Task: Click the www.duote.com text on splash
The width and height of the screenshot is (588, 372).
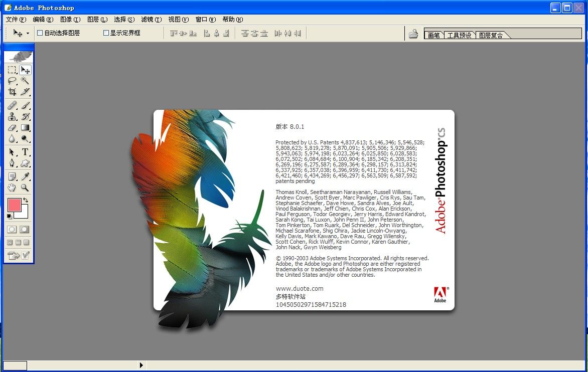Action: [x=299, y=288]
